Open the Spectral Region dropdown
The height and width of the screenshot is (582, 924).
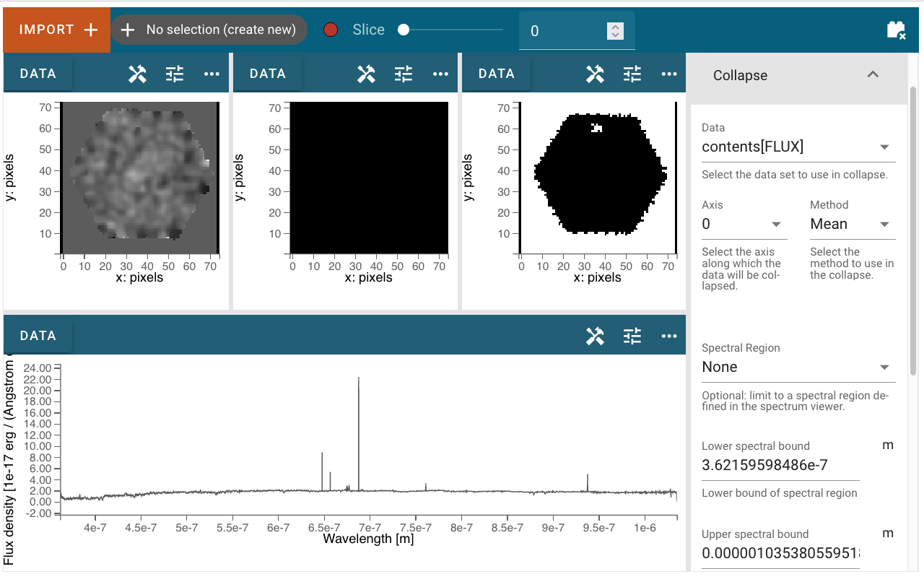(x=798, y=367)
